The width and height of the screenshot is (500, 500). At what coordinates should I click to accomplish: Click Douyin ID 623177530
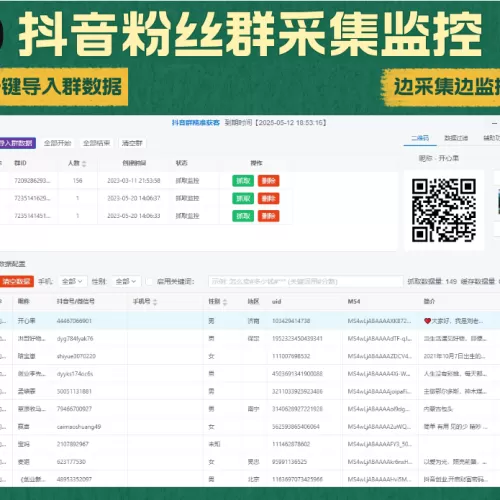click(71, 462)
